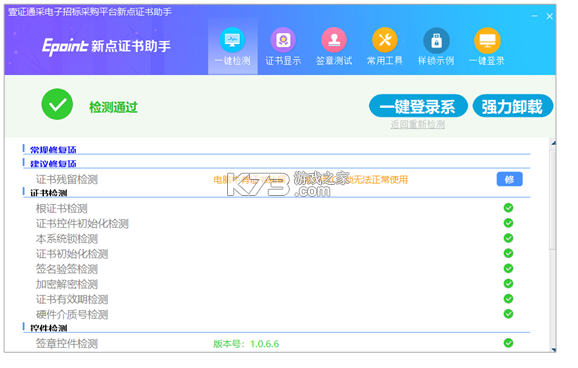Click the green check for 签章控件检测
Viewport: 578px width, 368px height.
[508, 343]
